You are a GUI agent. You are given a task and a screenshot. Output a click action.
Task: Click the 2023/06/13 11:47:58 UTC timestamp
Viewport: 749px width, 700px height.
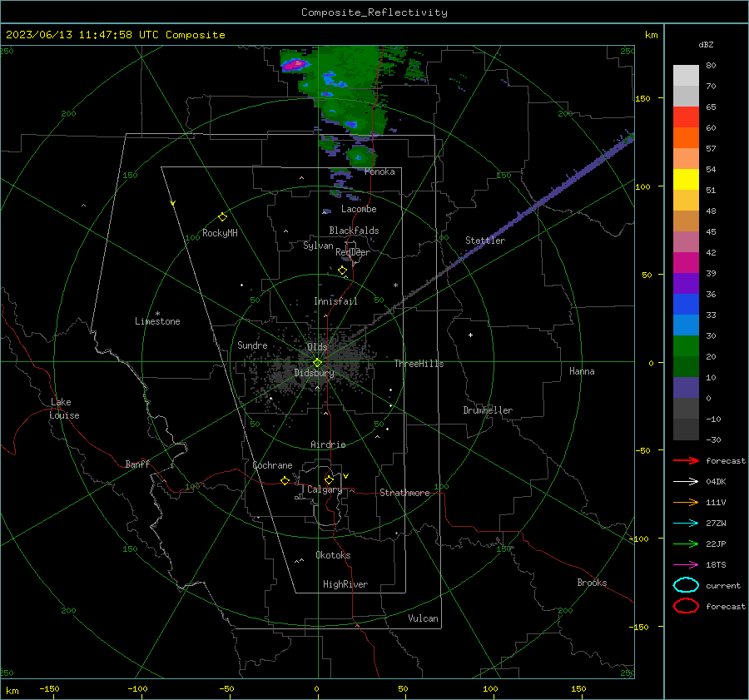pyautogui.click(x=115, y=35)
